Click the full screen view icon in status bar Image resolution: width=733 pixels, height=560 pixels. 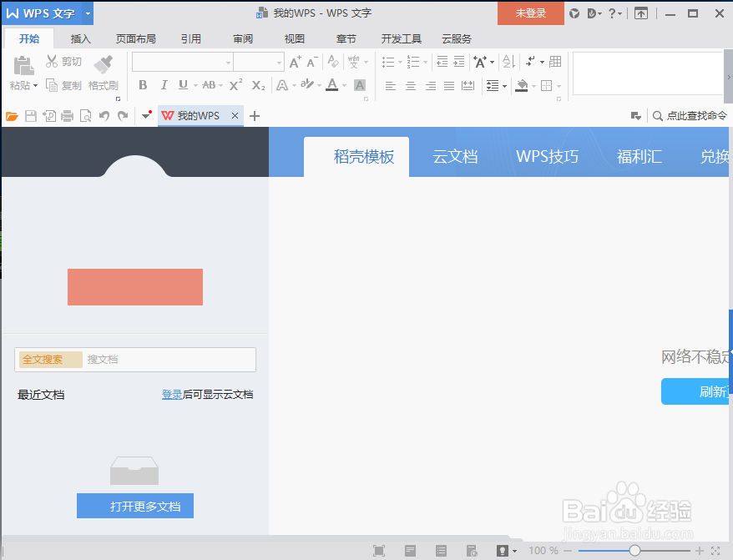pyautogui.click(x=379, y=551)
